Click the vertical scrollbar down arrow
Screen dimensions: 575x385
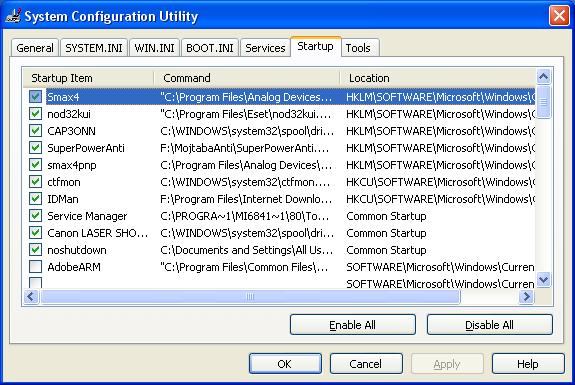543,280
